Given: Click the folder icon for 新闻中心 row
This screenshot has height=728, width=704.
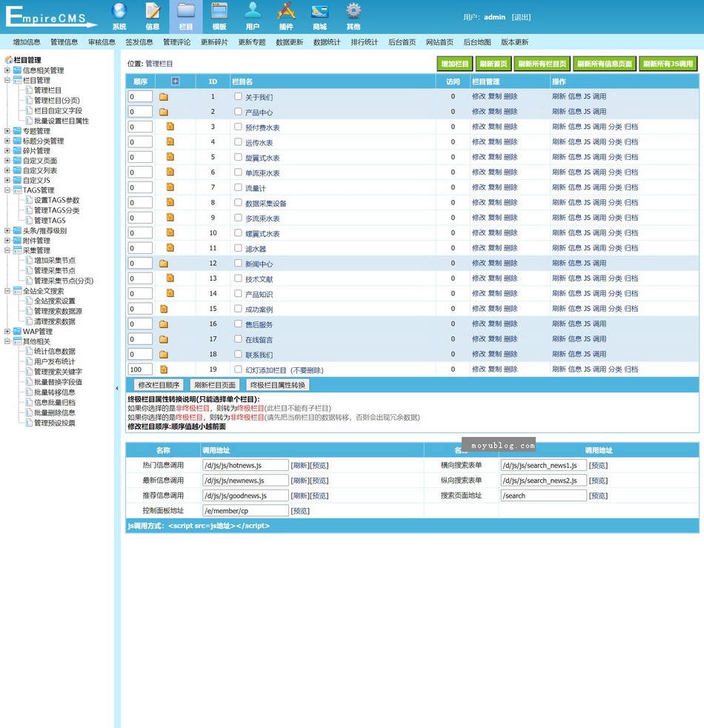Looking at the screenshot, I should click(x=164, y=264).
